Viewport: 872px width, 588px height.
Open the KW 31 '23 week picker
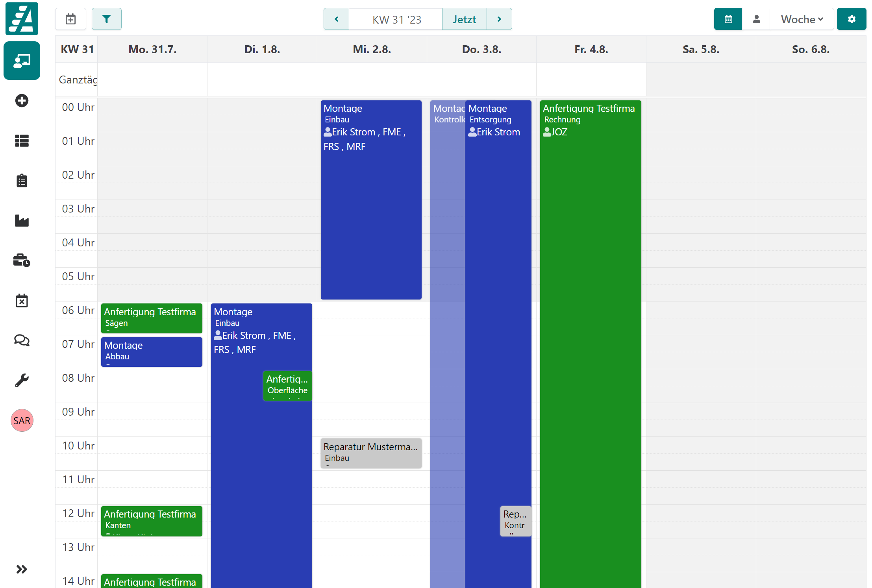click(x=396, y=19)
